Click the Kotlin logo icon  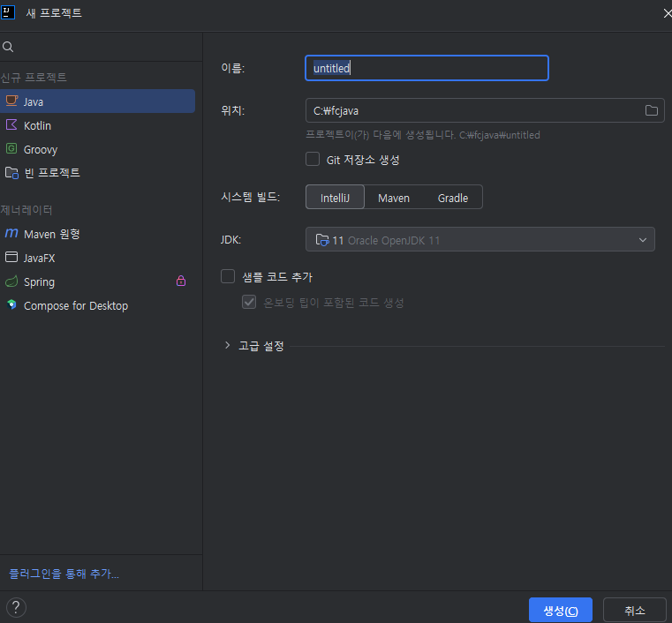click(x=11, y=124)
